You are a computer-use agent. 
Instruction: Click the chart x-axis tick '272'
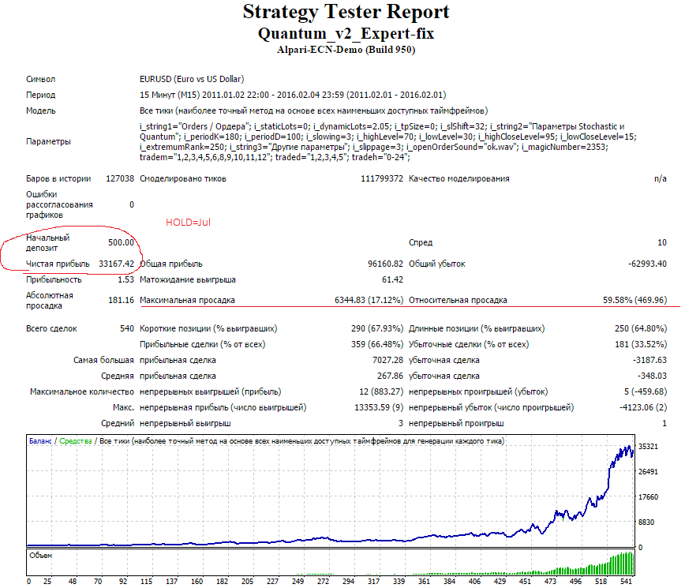324,582
